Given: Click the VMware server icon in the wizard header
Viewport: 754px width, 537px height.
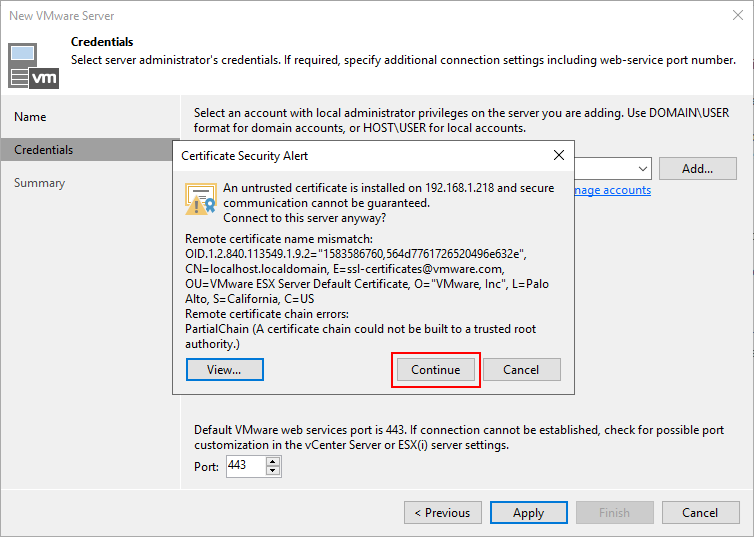Looking at the screenshot, I should (x=34, y=66).
